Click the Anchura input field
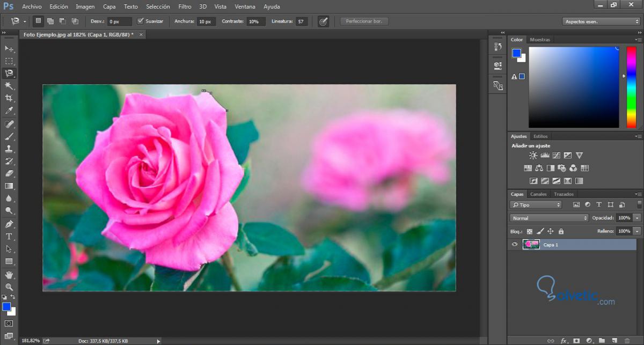The height and width of the screenshot is (345, 644). tap(206, 21)
